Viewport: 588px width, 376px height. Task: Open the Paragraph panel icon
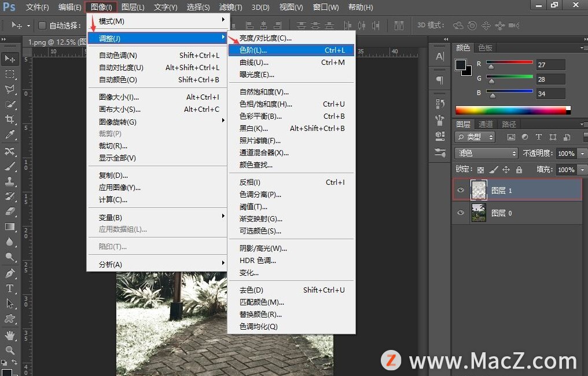440,80
